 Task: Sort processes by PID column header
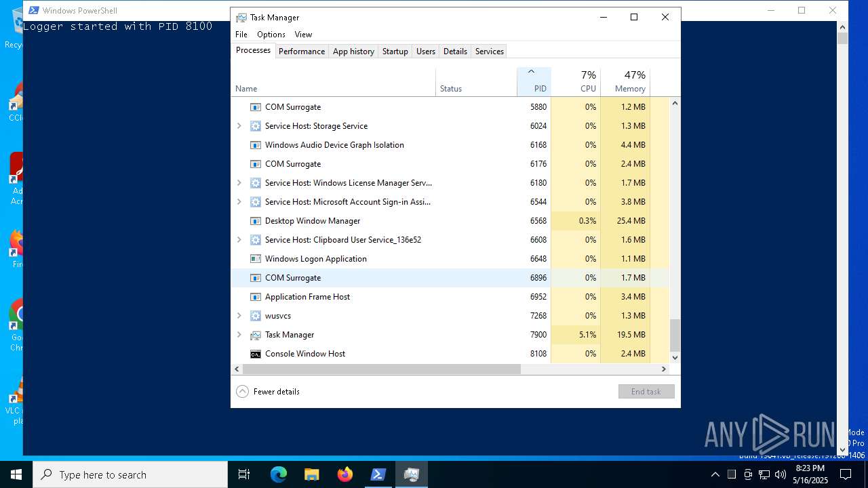[534, 81]
